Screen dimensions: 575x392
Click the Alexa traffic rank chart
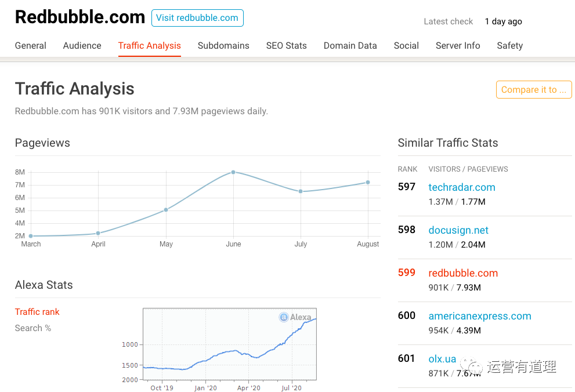(230, 344)
